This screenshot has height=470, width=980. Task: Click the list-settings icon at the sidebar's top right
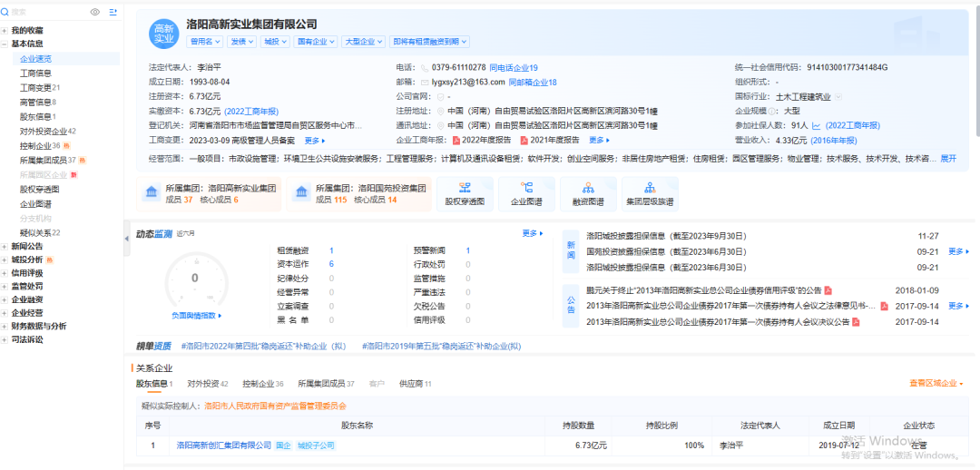[x=113, y=12]
